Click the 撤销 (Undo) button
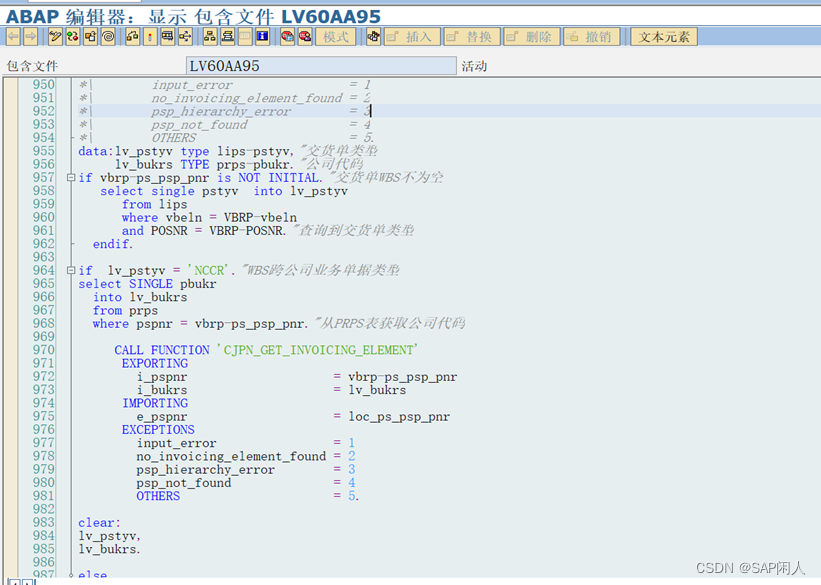The image size is (821, 585). click(591, 37)
